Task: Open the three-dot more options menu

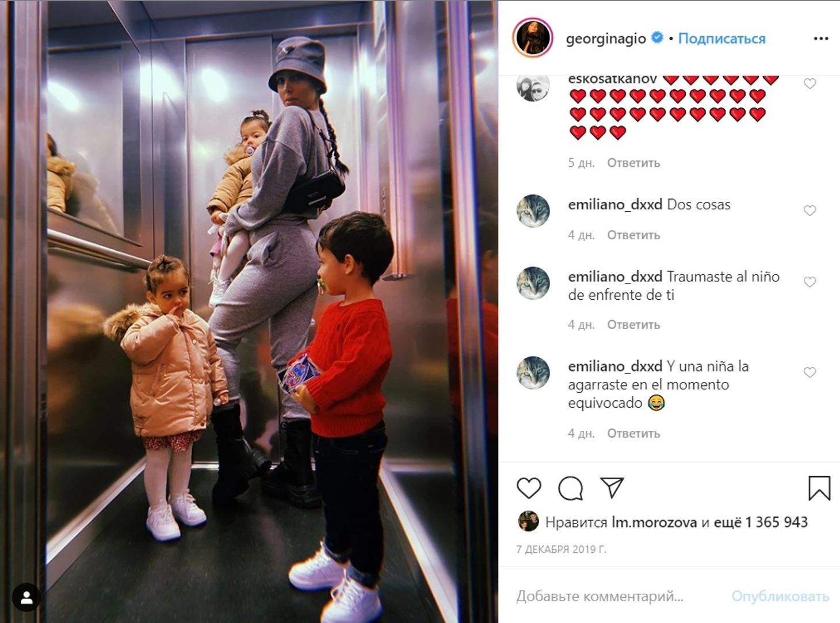Action: tap(821, 39)
